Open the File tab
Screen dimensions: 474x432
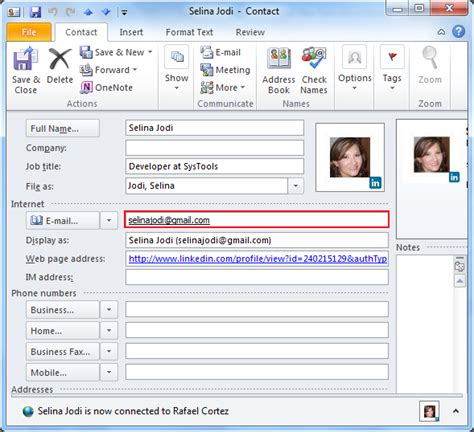(29, 32)
